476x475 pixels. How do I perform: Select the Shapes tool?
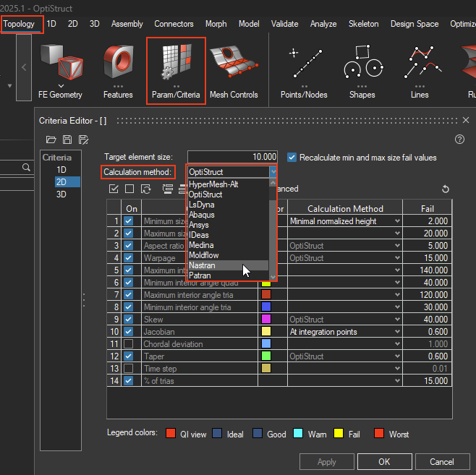point(362,72)
